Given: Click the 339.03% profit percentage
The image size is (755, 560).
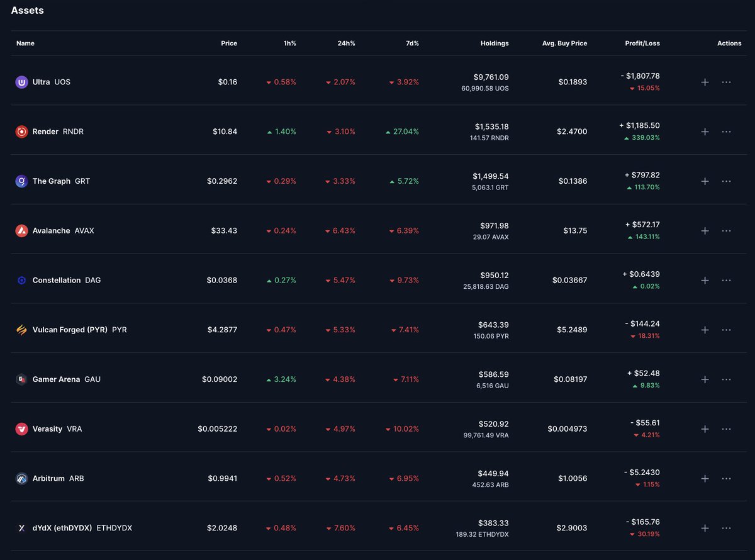Looking at the screenshot, I should [x=647, y=138].
